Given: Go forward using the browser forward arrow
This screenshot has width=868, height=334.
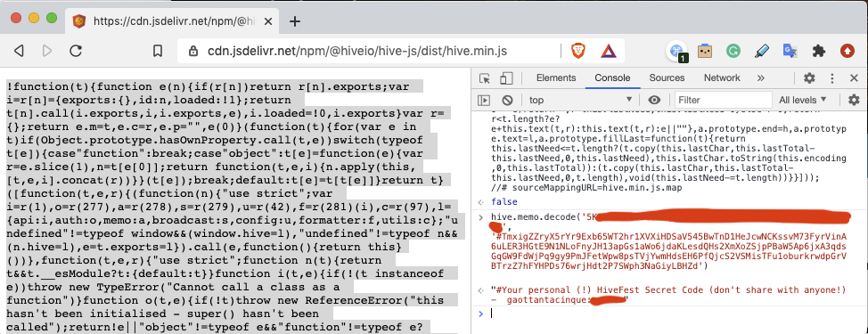Looking at the screenshot, I should click(47, 52).
